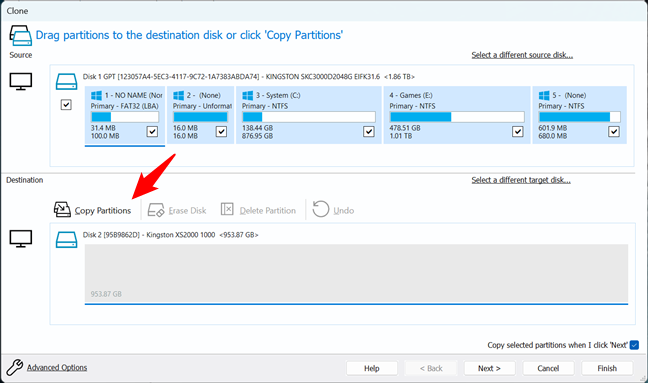Click Windows logo on partition 1 NO NAME
648x383 pixels.
(96, 95)
